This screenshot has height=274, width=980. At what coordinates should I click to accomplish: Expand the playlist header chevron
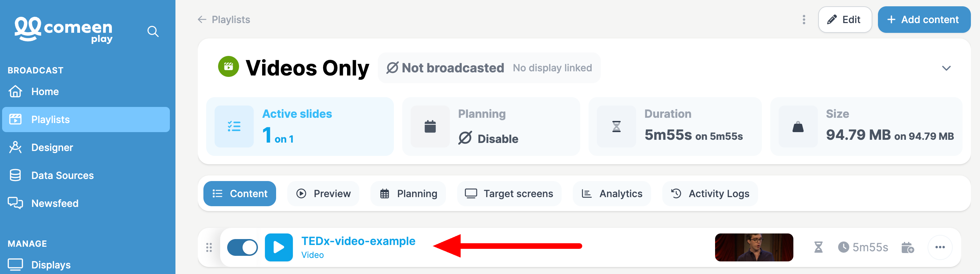coord(946,68)
